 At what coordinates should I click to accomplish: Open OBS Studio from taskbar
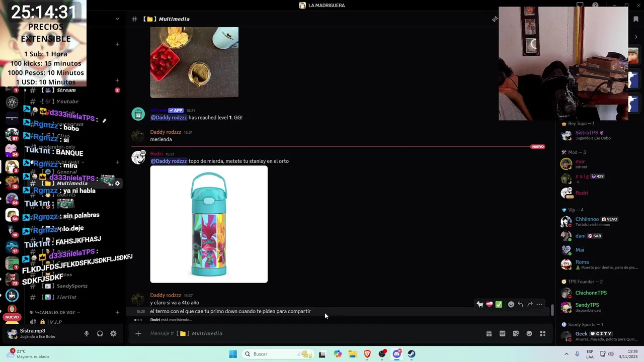[x=382, y=354]
